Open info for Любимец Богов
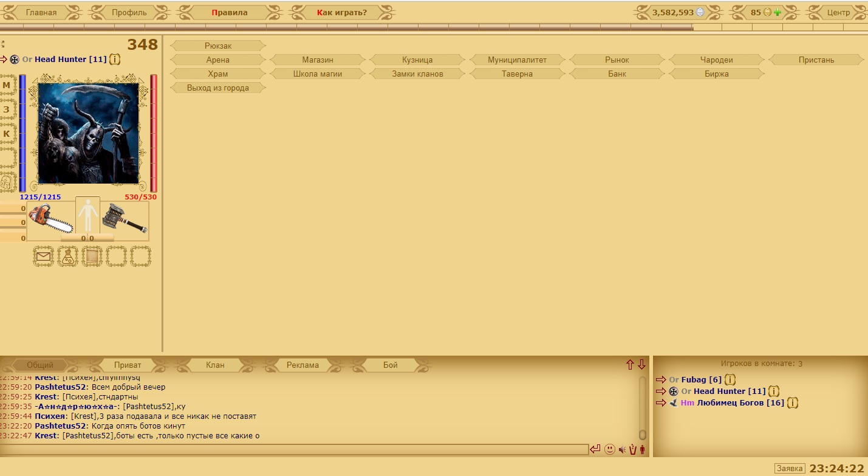868x476 pixels. coord(793,403)
